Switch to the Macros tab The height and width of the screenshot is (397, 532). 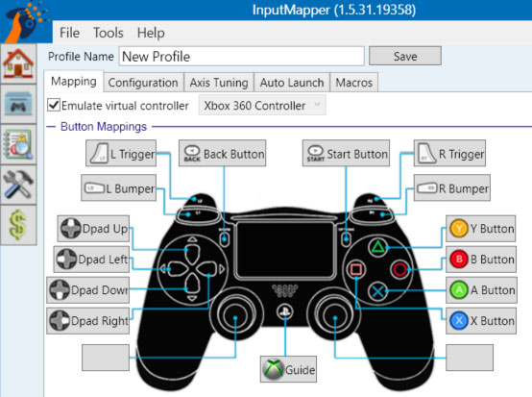tap(354, 83)
